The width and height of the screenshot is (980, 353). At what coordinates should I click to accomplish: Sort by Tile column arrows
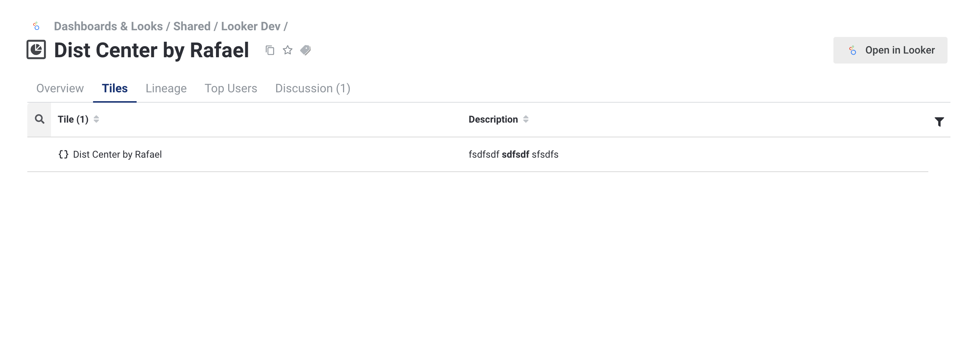tap(96, 119)
